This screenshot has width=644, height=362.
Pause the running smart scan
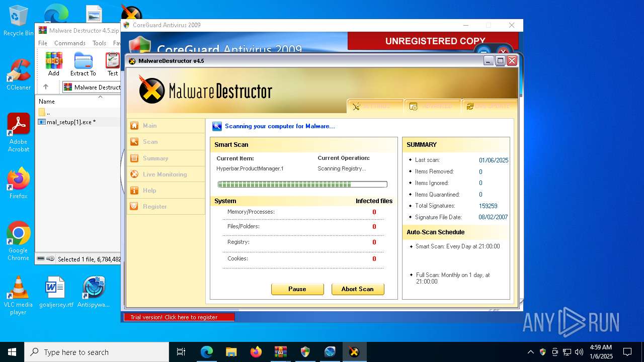coord(297,289)
